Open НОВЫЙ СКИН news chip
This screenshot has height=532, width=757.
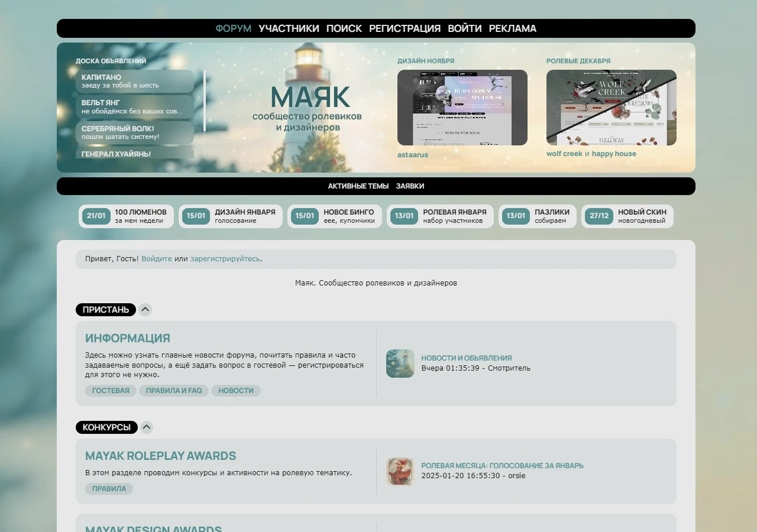coord(627,216)
